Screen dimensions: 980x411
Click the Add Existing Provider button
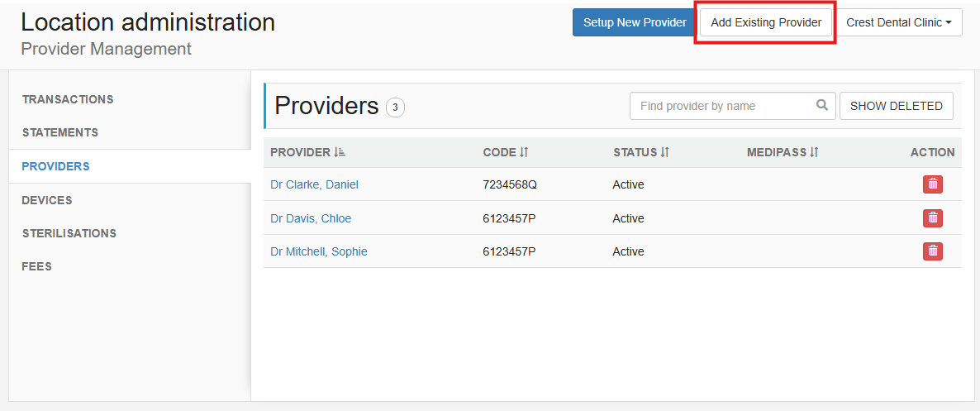[766, 22]
